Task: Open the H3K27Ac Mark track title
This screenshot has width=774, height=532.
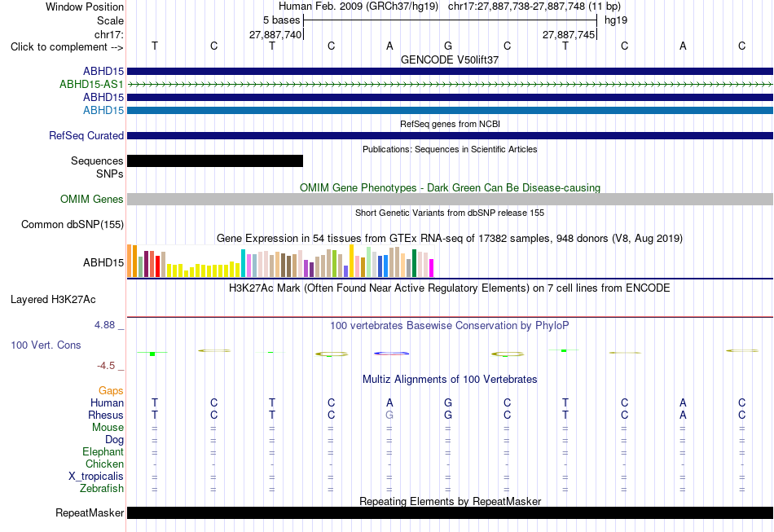Action: pyautogui.click(x=450, y=288)
